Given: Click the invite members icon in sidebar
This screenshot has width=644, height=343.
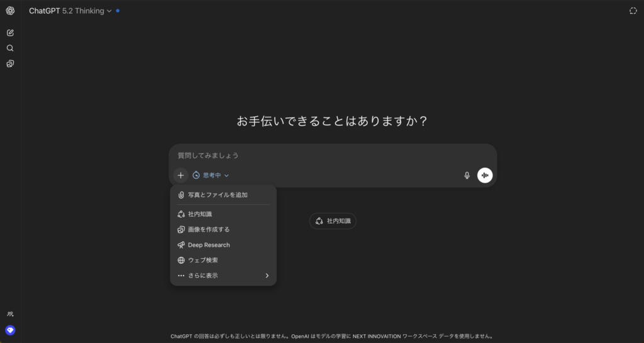Looking at the screenshot, I should (x=10, y=314).
